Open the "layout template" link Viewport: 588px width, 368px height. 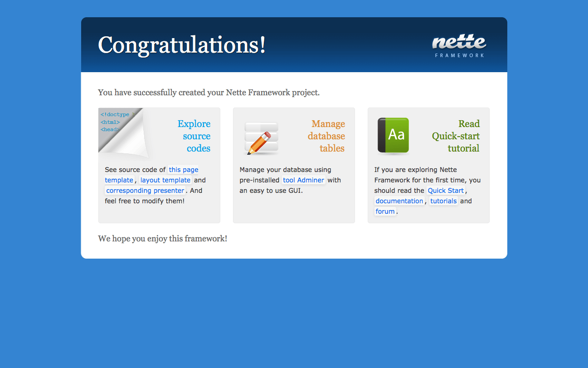pos(165,180)
